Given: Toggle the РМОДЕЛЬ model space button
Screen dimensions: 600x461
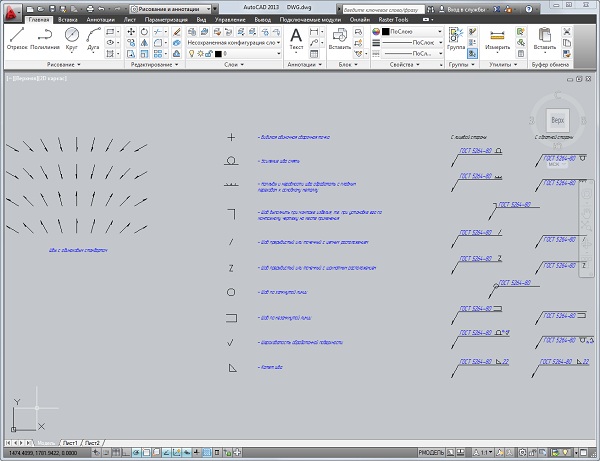Looking at the screenshot, I should click(432, 453).
